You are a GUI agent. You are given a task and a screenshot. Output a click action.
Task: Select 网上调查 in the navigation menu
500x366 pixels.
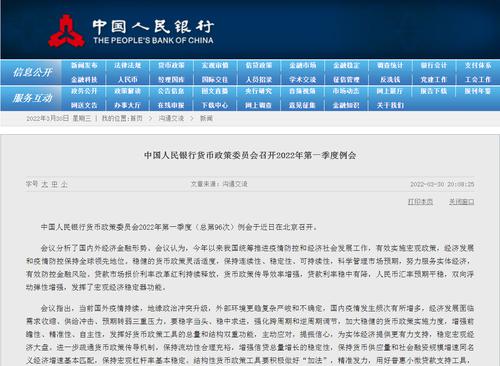[x=259, y=105]
